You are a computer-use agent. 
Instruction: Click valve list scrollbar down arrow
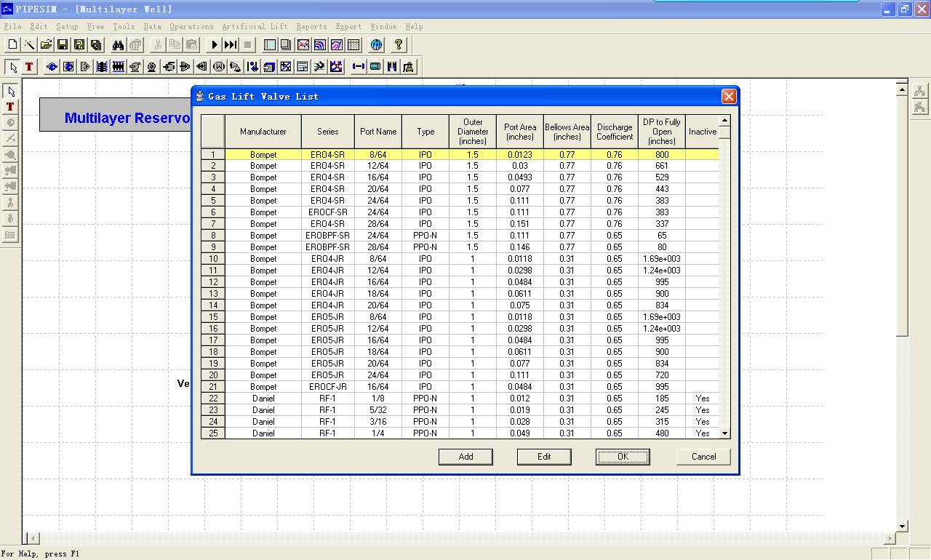(x=724, y=433)
